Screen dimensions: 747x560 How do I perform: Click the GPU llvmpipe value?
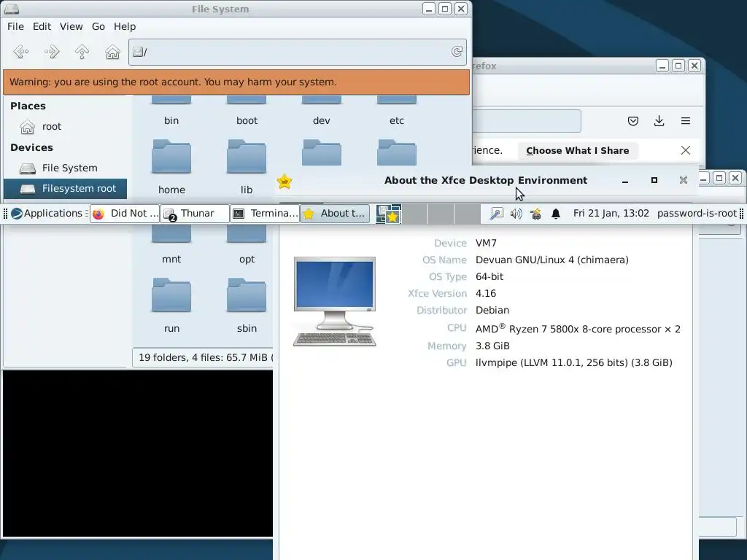(x=573, y=363)
